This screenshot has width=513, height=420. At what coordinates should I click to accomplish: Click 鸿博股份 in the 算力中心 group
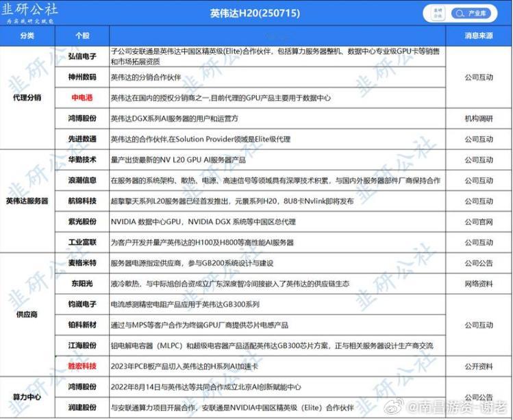pyautogui.click(x=82, y=386)
